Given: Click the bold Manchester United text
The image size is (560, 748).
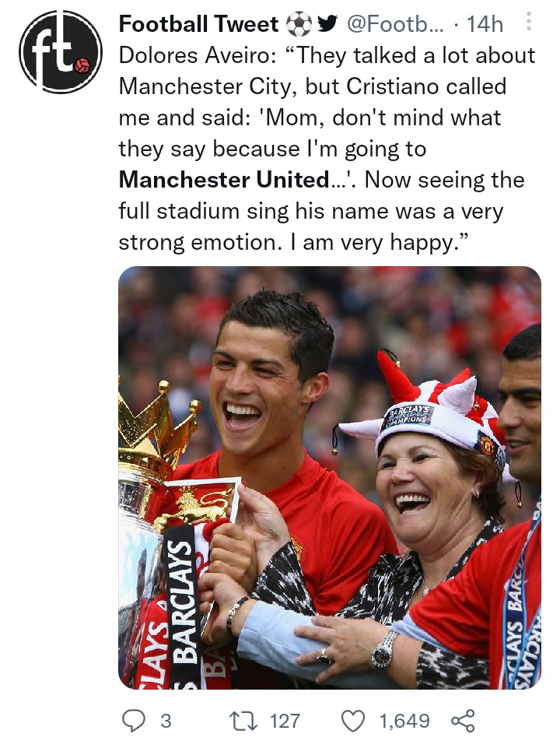Looking at the screenshot, I should (x=224, y=180).
